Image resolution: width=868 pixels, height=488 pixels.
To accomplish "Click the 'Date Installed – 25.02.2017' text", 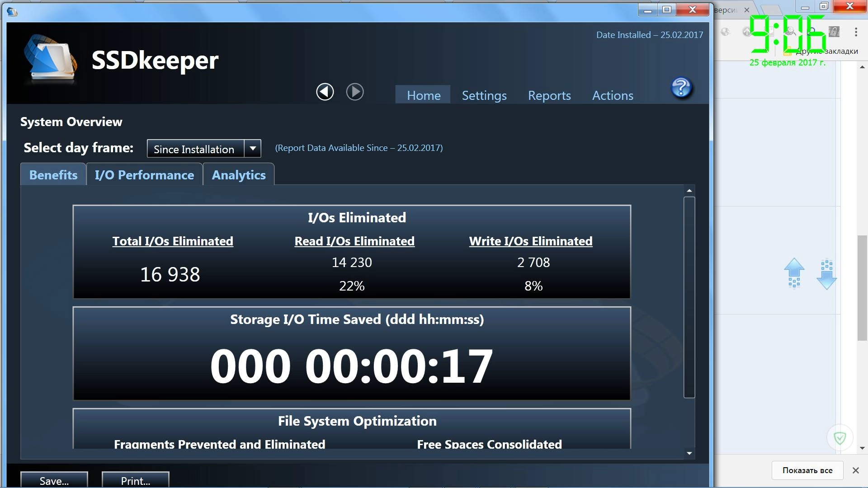I will coord(650,35).
